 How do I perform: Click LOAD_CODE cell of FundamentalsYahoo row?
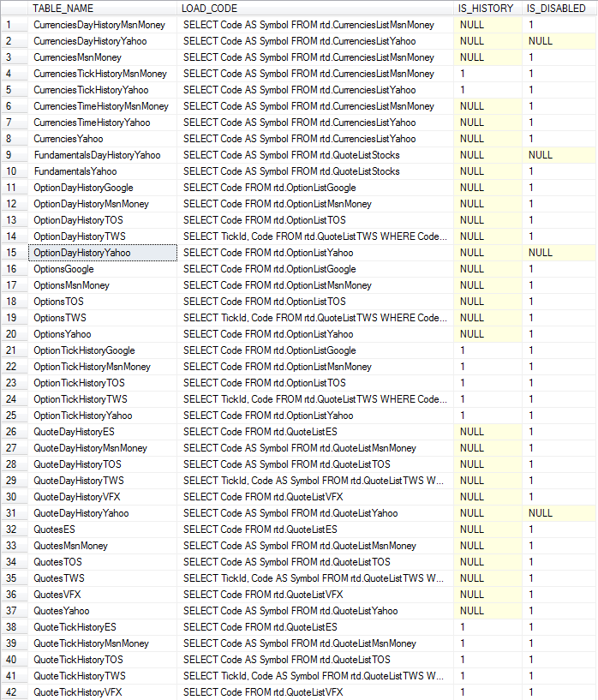click(315, 171)
